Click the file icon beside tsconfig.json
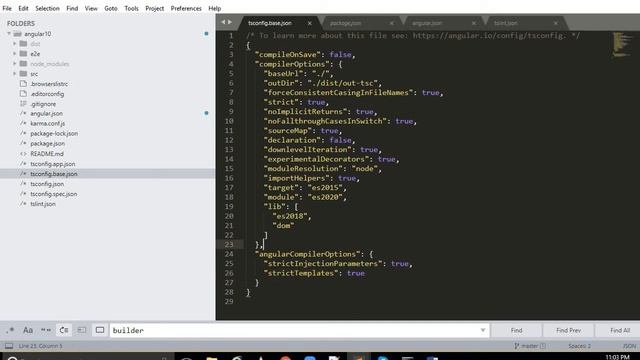 (23, 184)
